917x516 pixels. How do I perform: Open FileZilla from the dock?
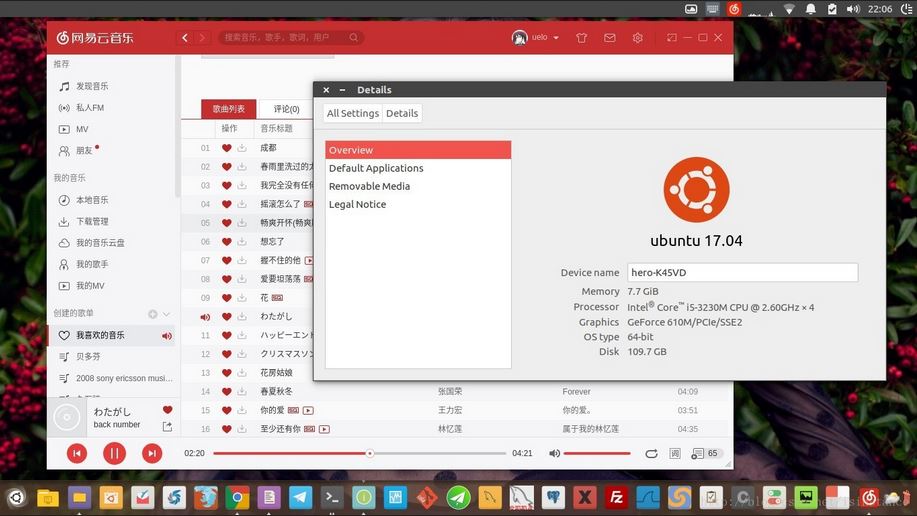pos(616,498)
